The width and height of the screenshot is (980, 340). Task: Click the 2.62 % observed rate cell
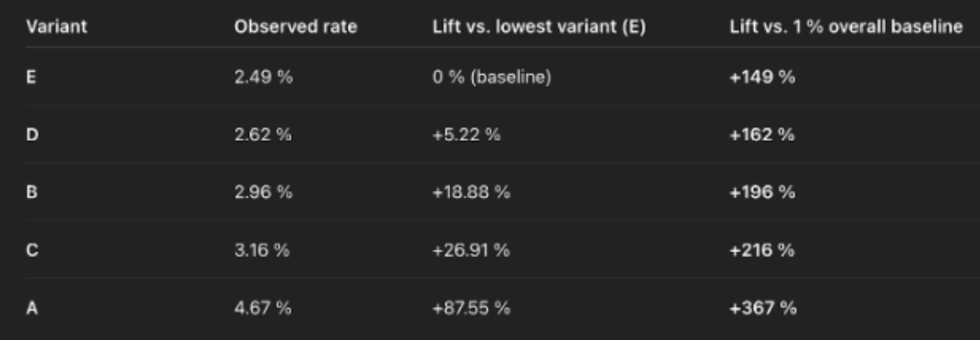tap(263, 135)
